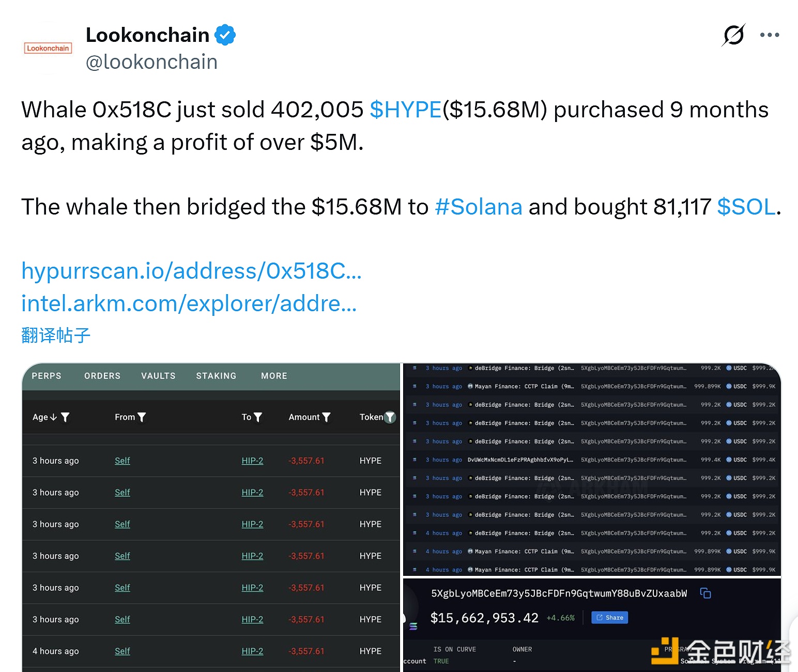Toggle the active Token column filter
This screenshot has width=798, height=672.
pyautogui.click(x=390, y=417)
